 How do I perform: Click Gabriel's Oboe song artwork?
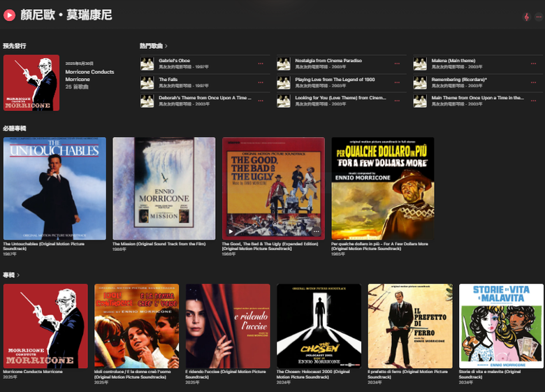147,64
